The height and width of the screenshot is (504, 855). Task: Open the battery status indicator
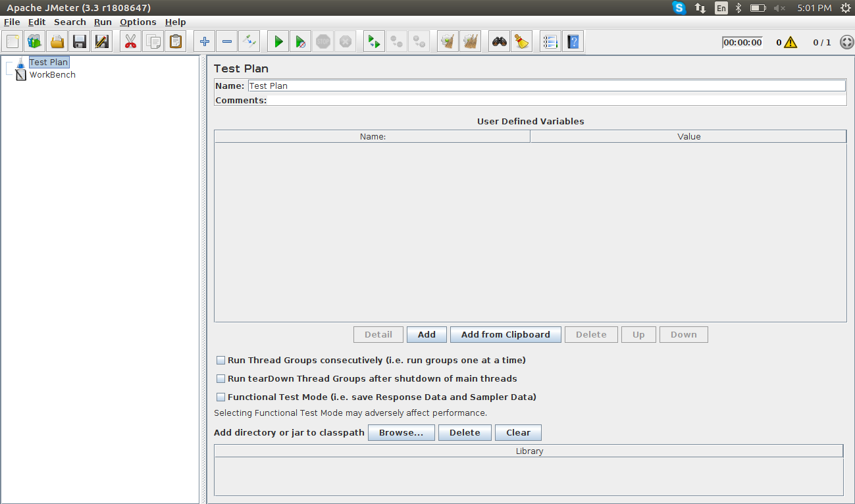[758, 8]
